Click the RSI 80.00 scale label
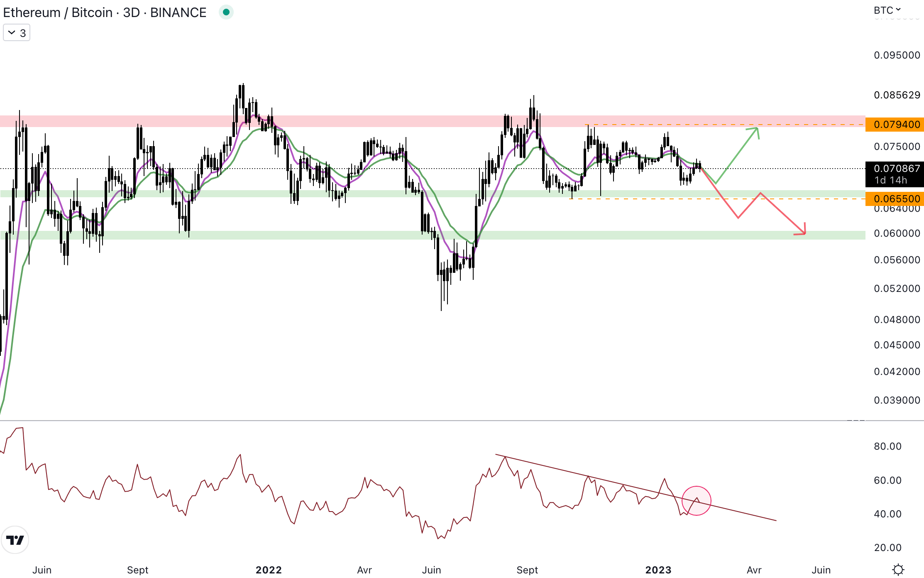This screenshot has width=924, height=578. pos(887,446)
